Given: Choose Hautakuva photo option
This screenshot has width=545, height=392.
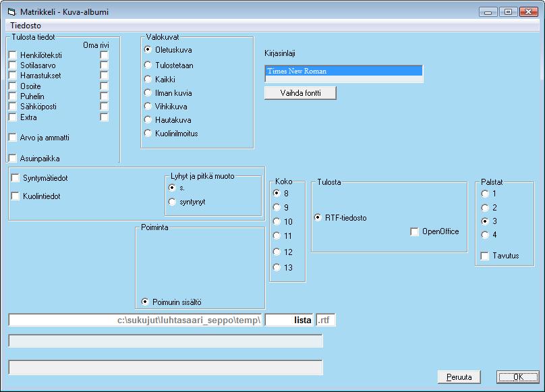Looking at the screenshot, I should coord(148,120).
